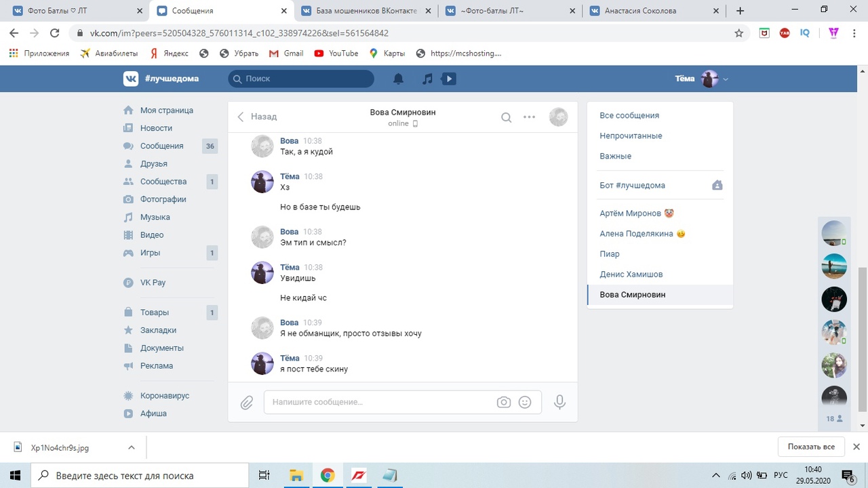Open Сообщества in the left menu
The width and height of the screenshot is (868, 488).
pos(163,182)
